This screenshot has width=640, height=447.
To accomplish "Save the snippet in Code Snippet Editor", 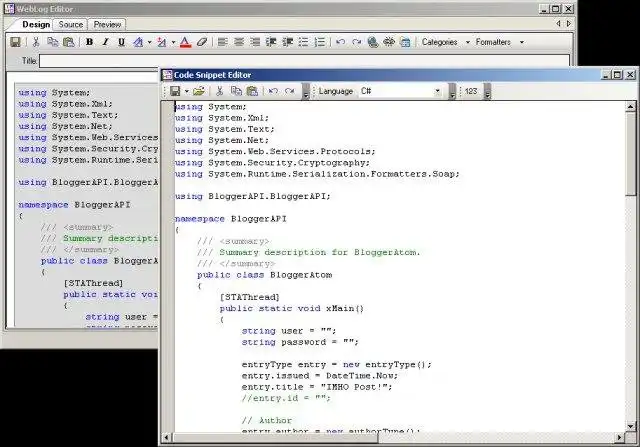I will coord(175,91).
